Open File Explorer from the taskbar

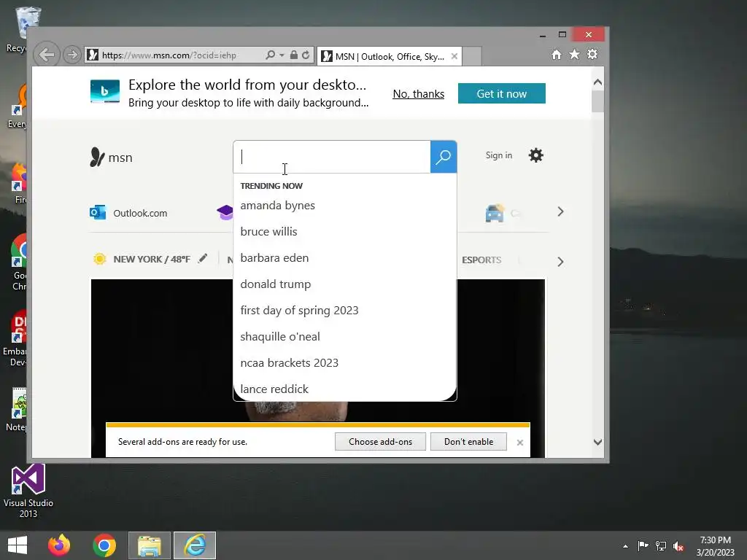[149, 545]
